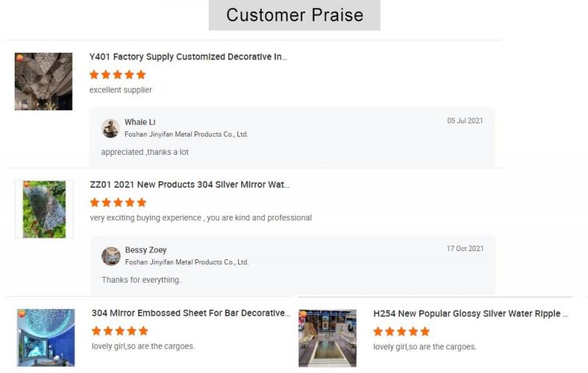Open the H254 Water Ripple product thumbnail

tap(327, 338)
